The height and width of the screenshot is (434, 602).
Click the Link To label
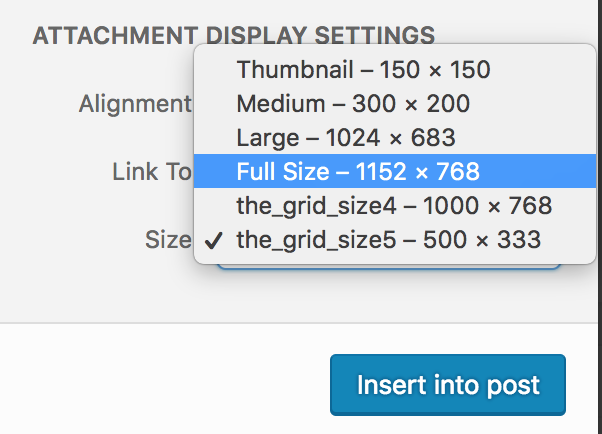(x=151, y=172)
